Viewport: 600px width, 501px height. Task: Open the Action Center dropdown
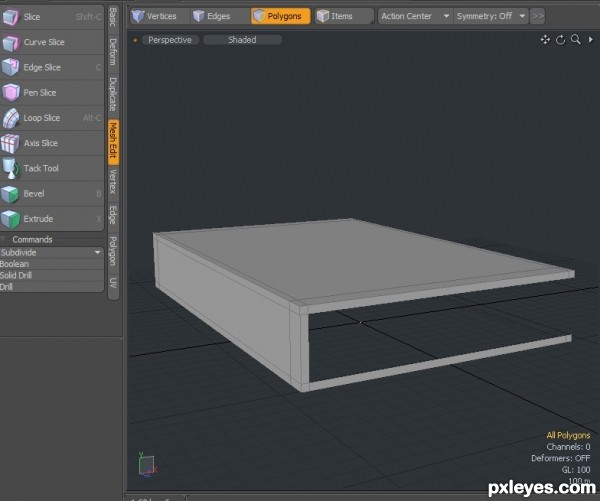point(415,16)
